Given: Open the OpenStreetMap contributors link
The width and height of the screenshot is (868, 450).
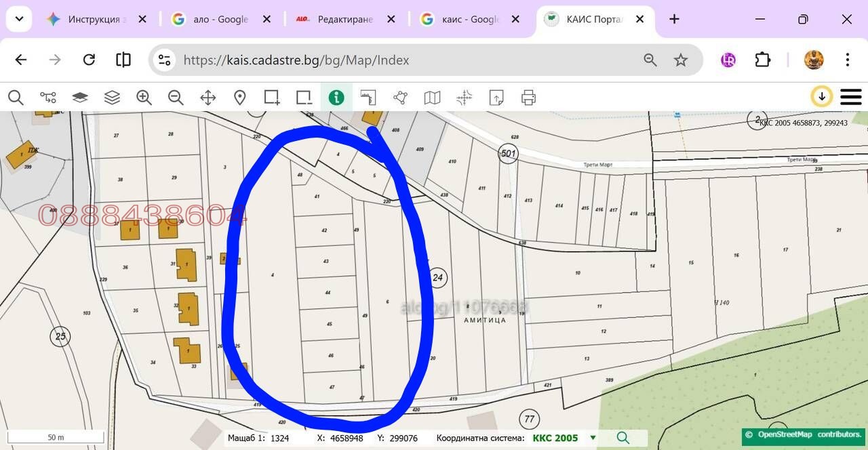Looking at the screenshot, I should point(803,434).
